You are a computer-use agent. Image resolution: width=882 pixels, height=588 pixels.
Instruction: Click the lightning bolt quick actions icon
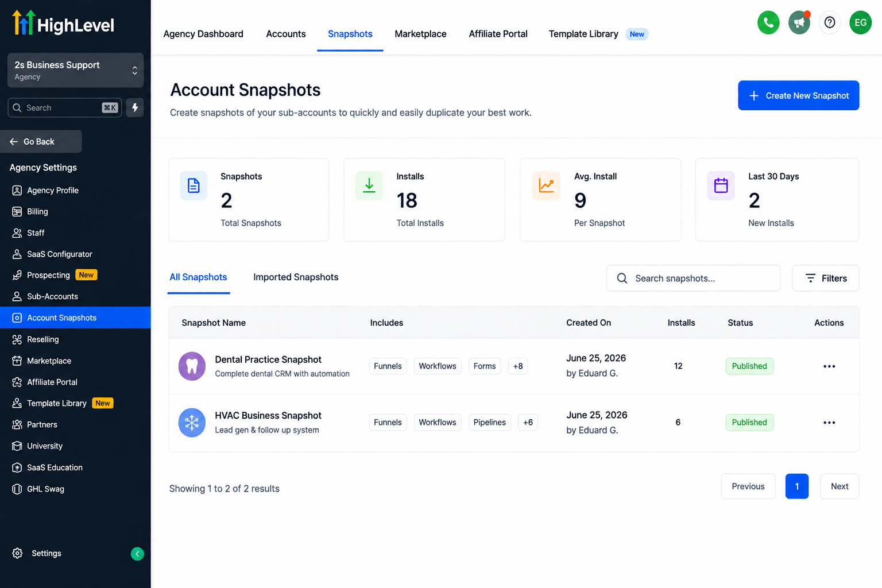[x=135, y=107]
